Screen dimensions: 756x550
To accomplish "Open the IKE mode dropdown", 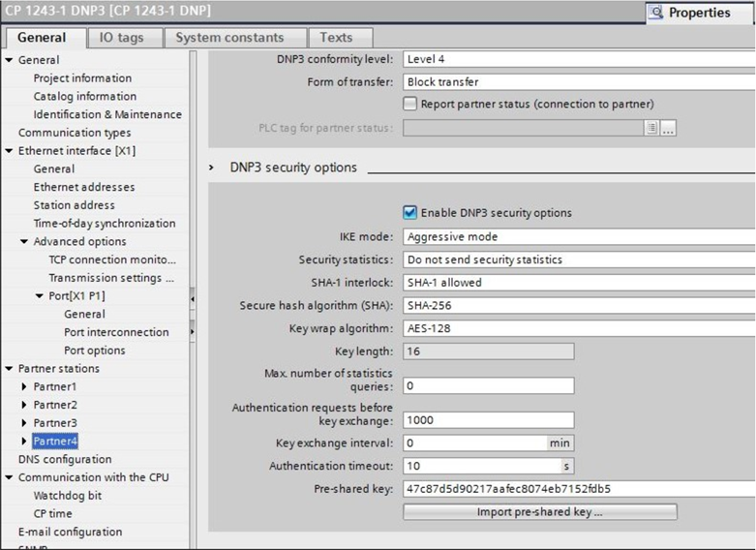I will (x=578, y=236).
